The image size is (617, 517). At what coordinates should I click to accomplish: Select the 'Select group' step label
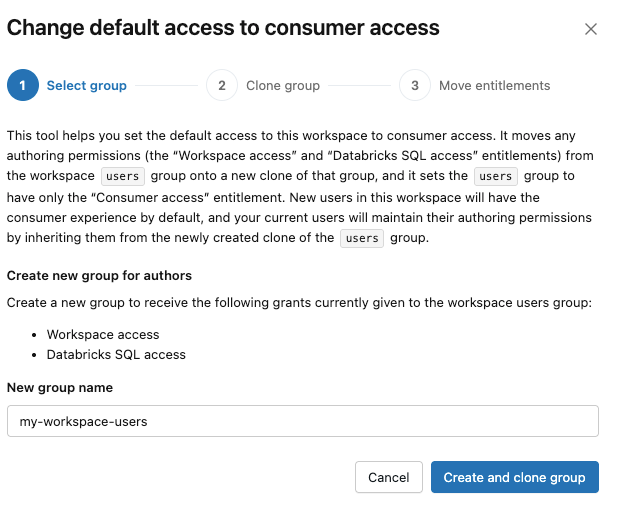click(87, 85)
